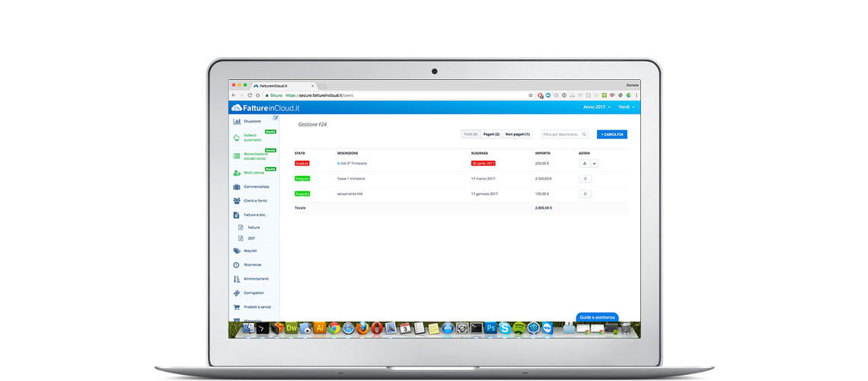Click the Prodotti e servizi cart icon

237,307
